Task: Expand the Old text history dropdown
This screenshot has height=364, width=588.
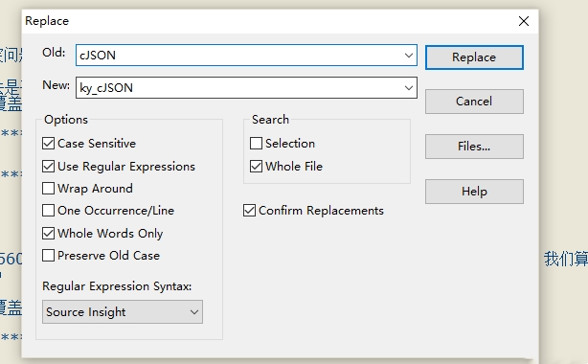Action: point(409,56)
